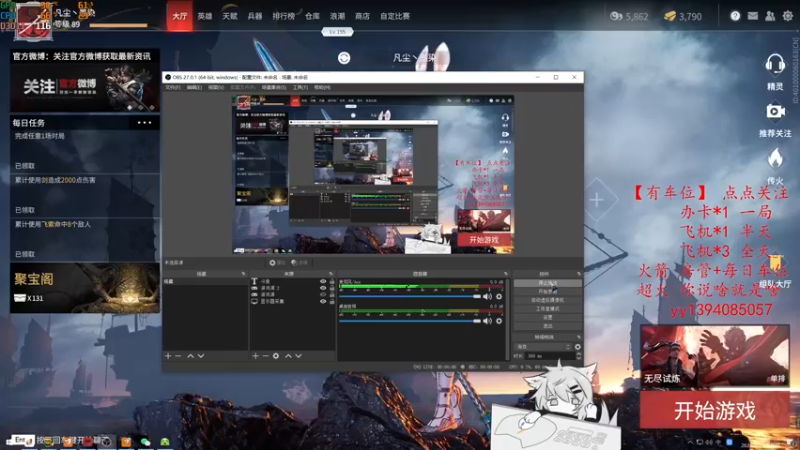Toggle visibility of 游戏源 source

322,294
